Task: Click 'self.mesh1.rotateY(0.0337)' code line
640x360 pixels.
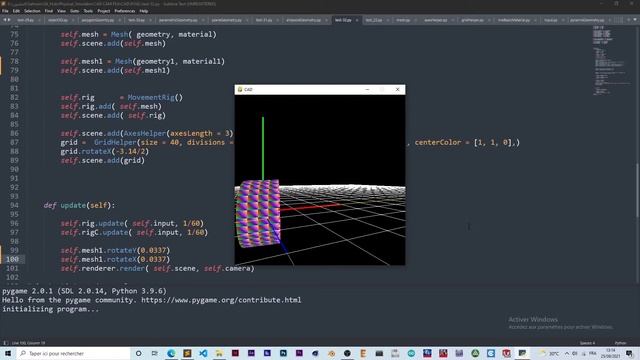Action: (115, 250)
